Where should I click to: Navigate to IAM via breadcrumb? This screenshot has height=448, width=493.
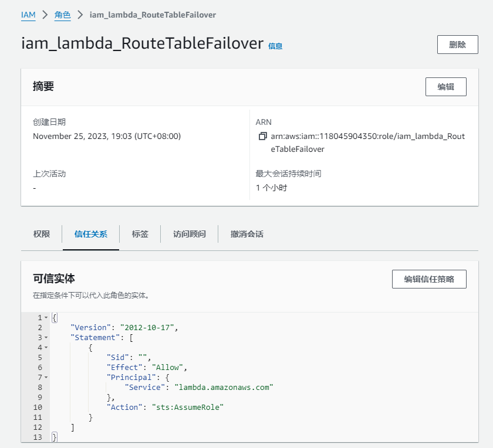click(x=28, y=15)
